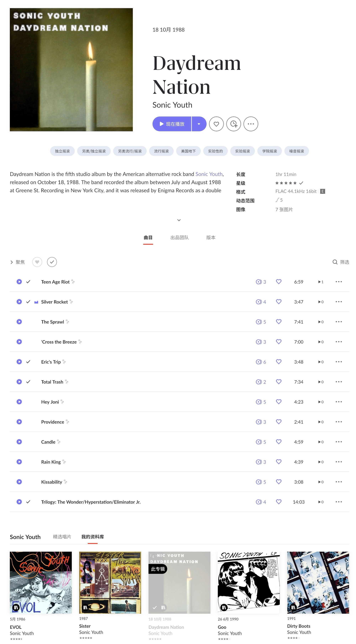Click the five-star album rating

point(286,183)
